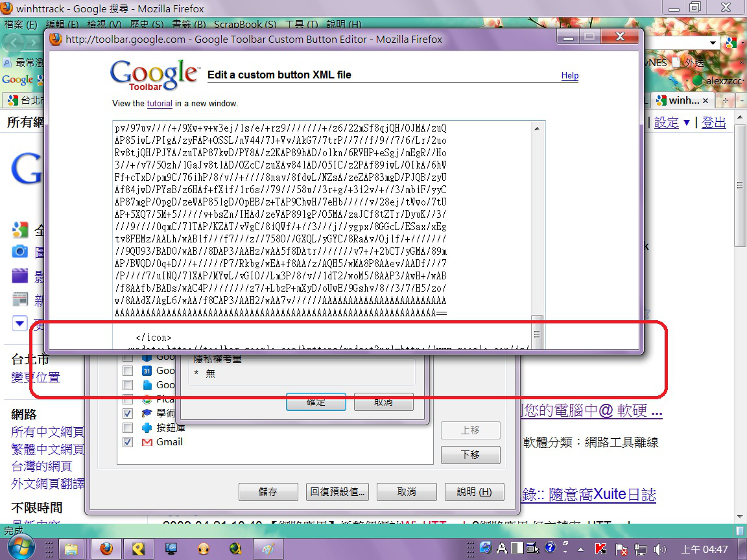Open a new tab with plus button
This screenshot has height=560, width=747.
click(726, 100)
